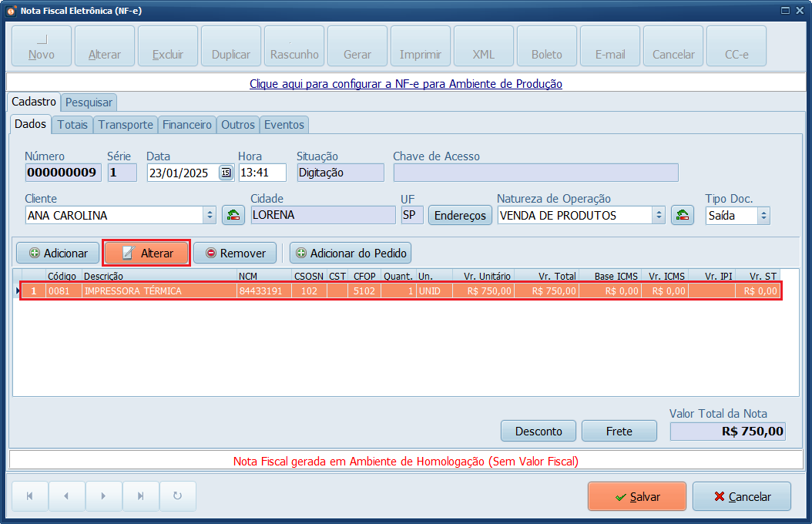This screenshot has height=524, width=812.
Task: Click the production environment configuration link
Action: click(406, 83)
